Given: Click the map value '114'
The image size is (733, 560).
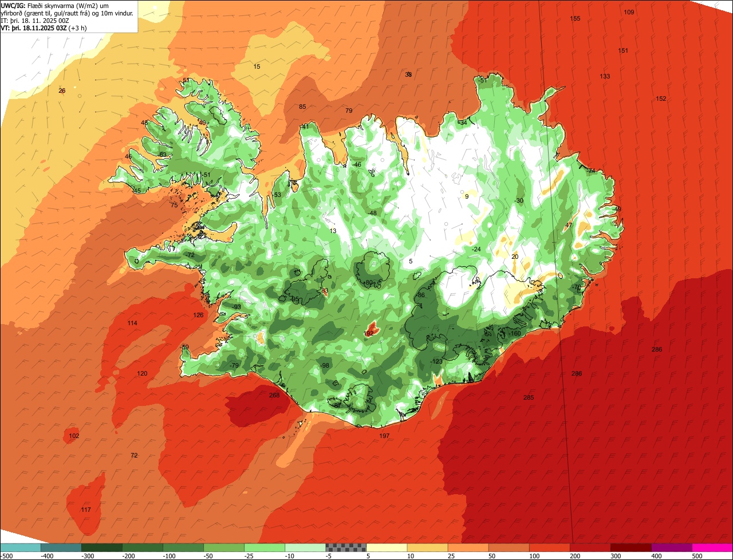Looking at the screenshot, I should [x=132, y=324].
